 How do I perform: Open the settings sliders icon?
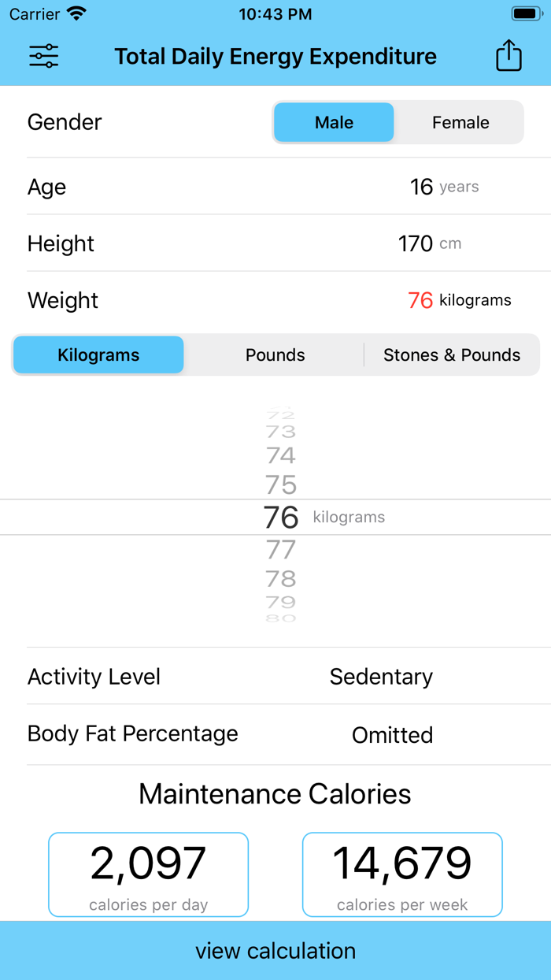[x=44, y=56]
